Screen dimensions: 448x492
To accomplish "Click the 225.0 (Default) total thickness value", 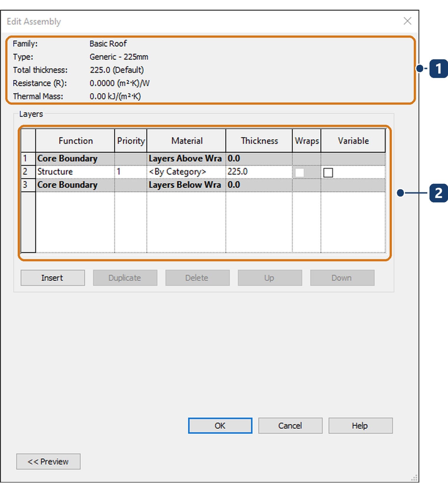I will tap(117, 70).
